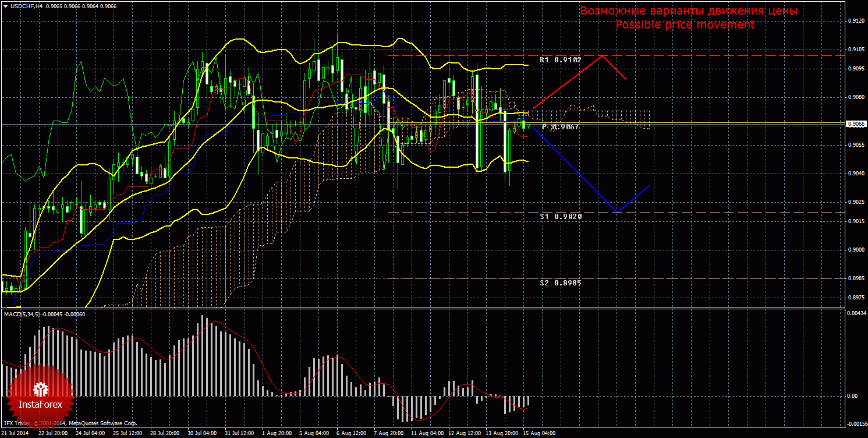The image size is (868, 438).
Task: Select the S1 0.9020 support label
Action: click(x=561, y=216)
